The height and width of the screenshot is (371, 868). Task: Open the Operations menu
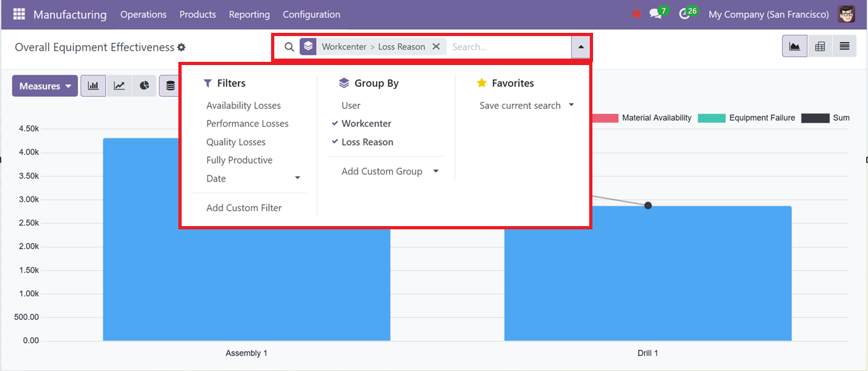[x=143, y=14]
